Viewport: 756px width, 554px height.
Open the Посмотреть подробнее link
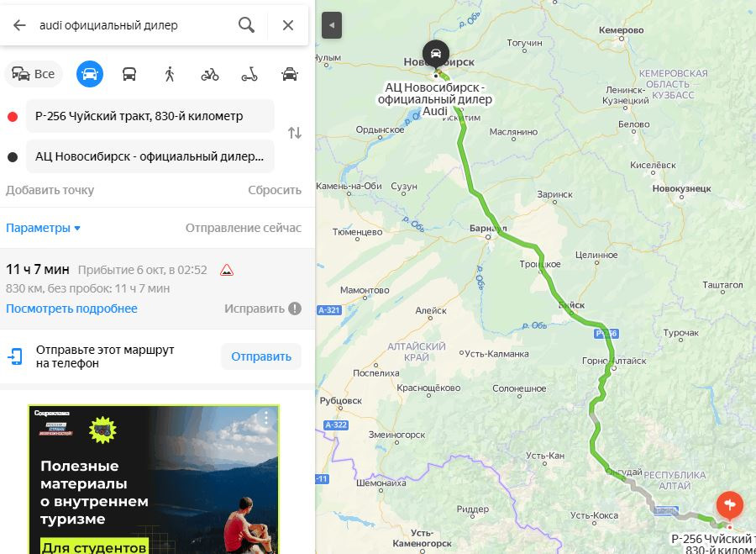pos(71,309)
